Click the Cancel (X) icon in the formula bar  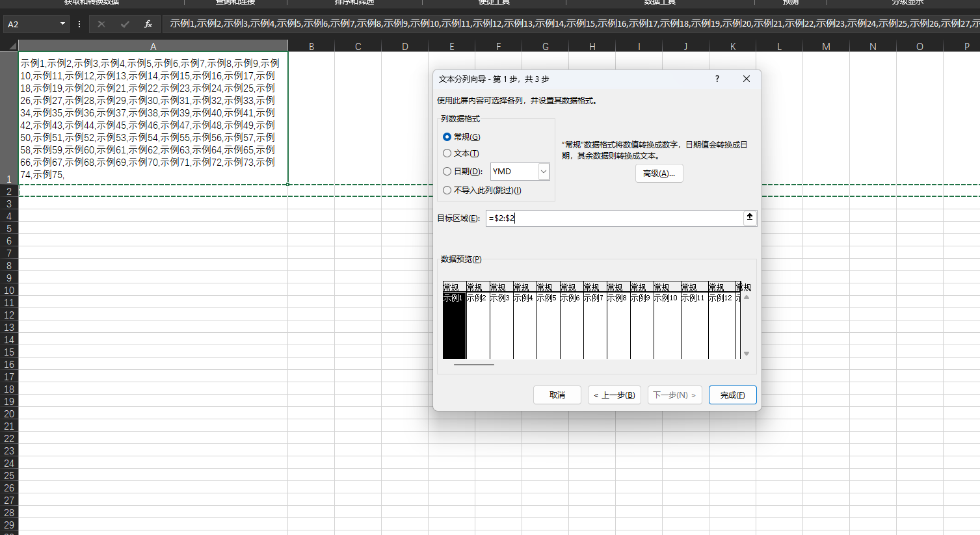[101, 23]
